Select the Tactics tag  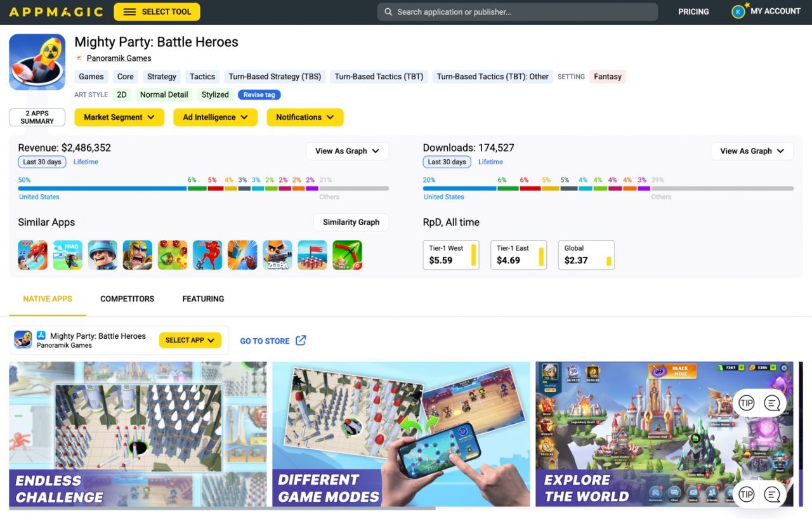(x=202, y=77)
